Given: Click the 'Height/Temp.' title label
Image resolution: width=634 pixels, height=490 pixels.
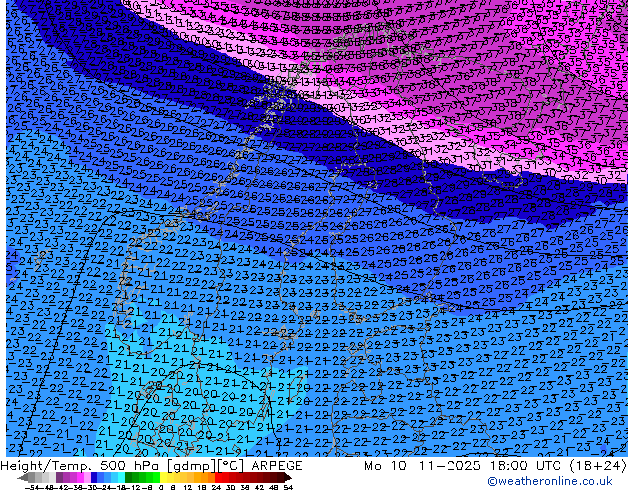Looking at the screenshot, I should 47,466.
